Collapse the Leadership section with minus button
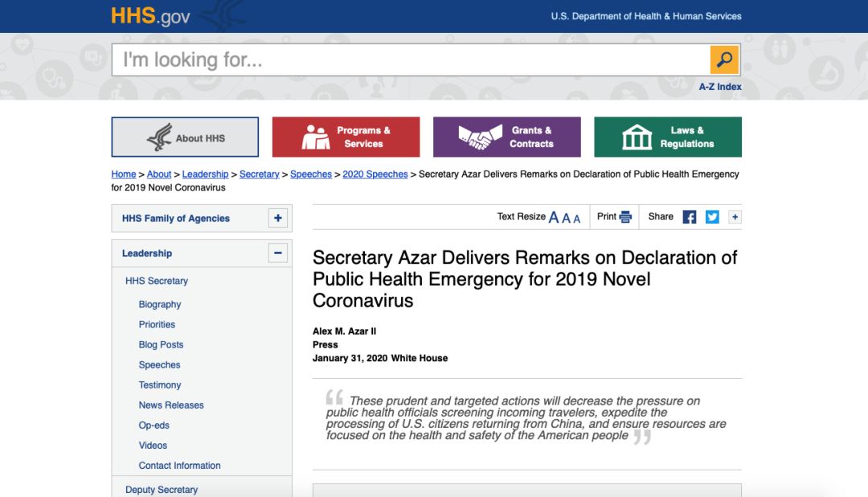868x497 pixels. [x=278, y=253]
